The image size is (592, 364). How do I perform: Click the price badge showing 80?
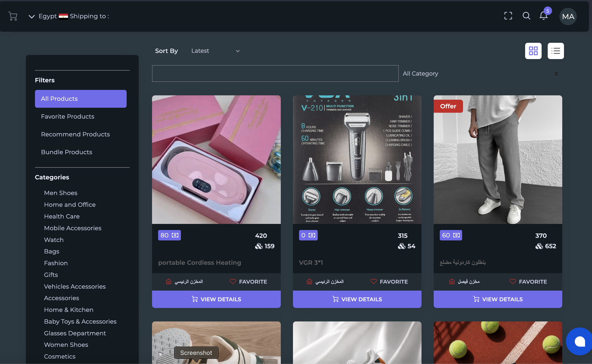[x=169, y=235]
